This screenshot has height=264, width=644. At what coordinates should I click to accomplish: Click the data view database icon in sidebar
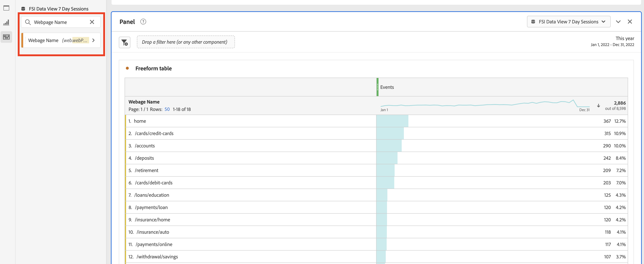click(23, 9)
